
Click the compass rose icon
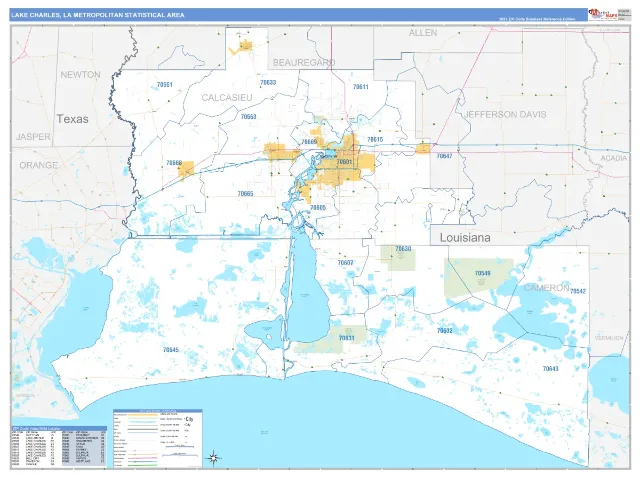(213, 458)
